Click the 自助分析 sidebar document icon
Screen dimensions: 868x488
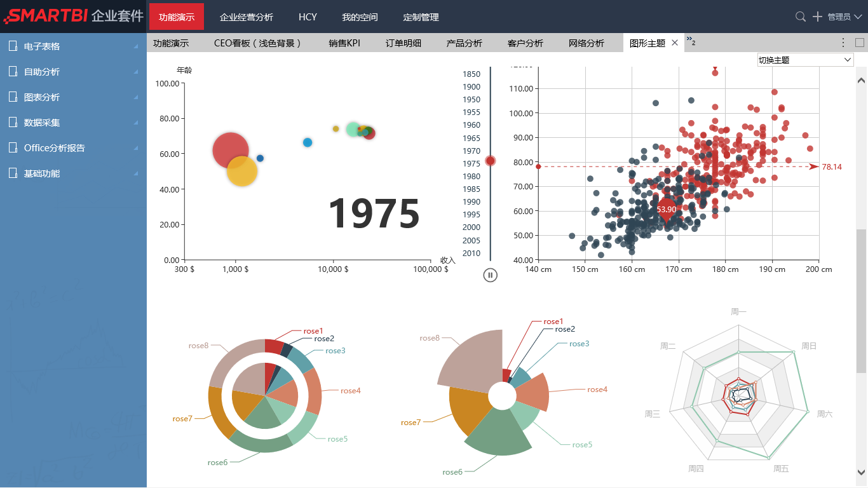[13, 72]
